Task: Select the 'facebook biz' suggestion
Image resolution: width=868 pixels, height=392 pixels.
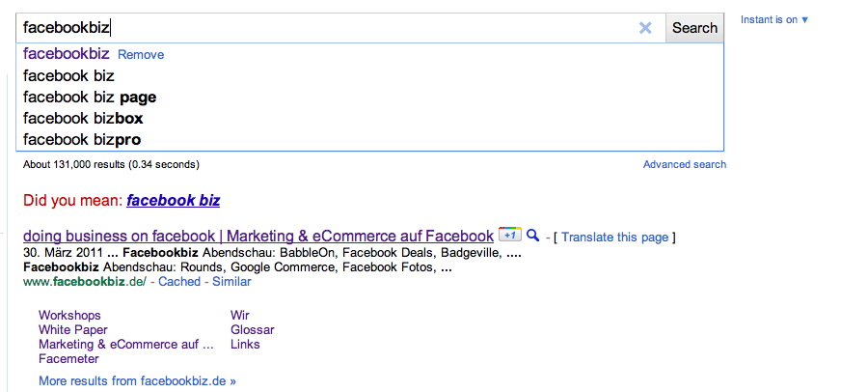Action: [68, 75]
